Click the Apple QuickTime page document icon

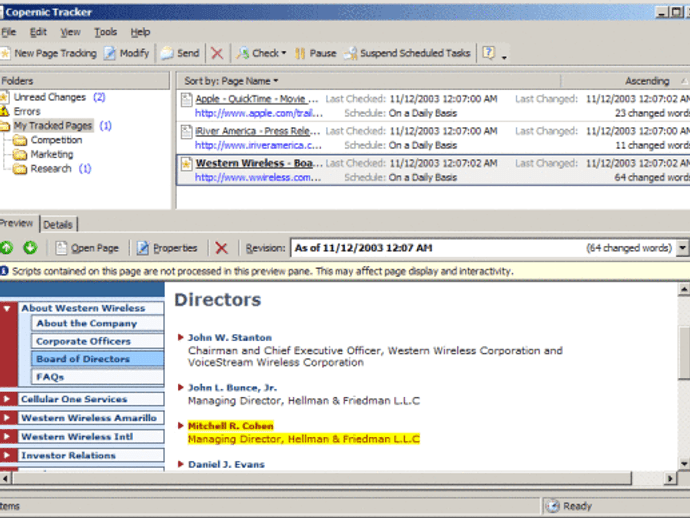(187, 99)
